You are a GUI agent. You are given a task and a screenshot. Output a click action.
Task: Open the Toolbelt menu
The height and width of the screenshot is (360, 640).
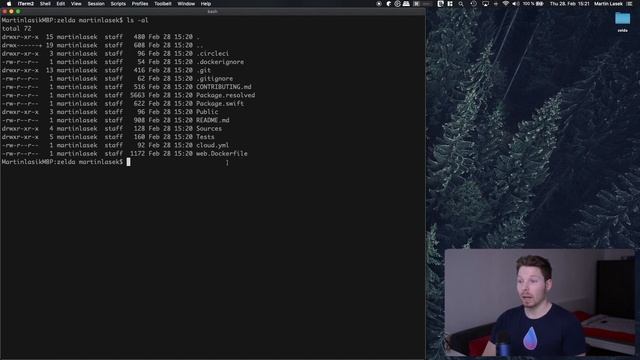[x=163, y=4]
